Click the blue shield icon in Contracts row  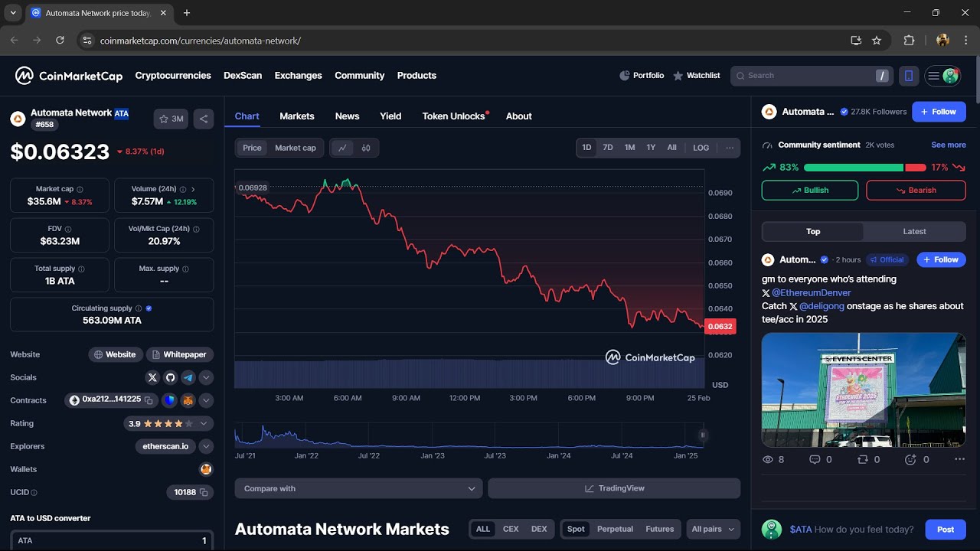click(x=170, y=400)
